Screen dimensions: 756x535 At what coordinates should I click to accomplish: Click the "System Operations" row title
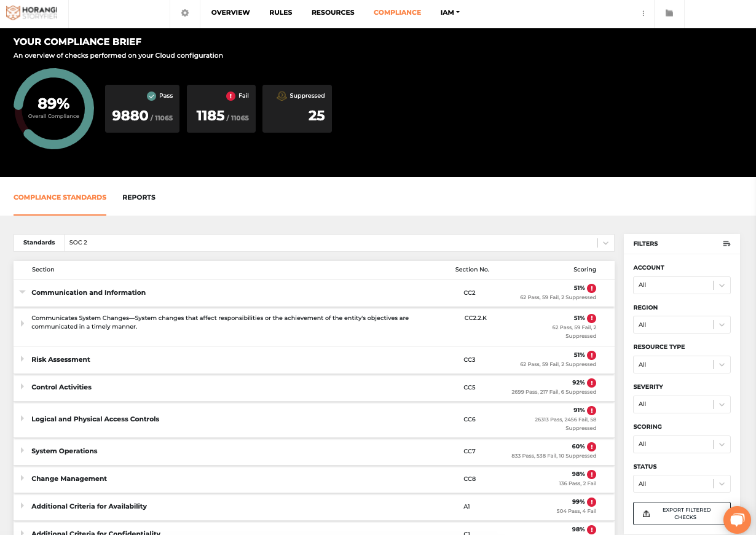pyautogui.click(x=65, y=451)
